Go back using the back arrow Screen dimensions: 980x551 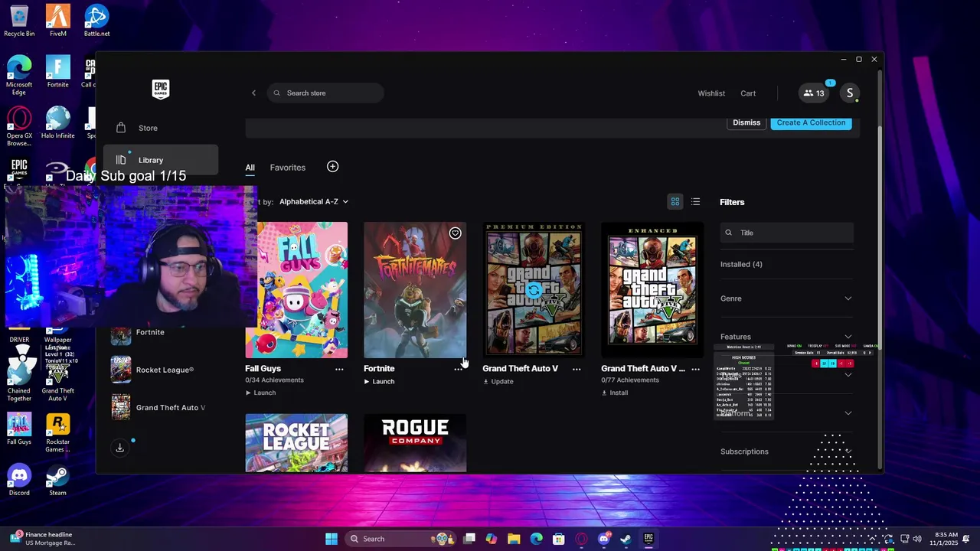pos(253,93)
